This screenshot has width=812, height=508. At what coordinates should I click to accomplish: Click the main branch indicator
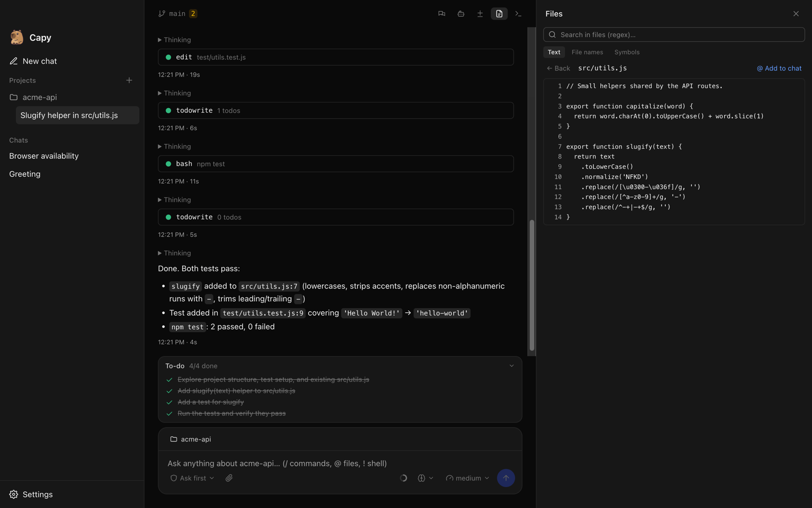click(177, 14)
